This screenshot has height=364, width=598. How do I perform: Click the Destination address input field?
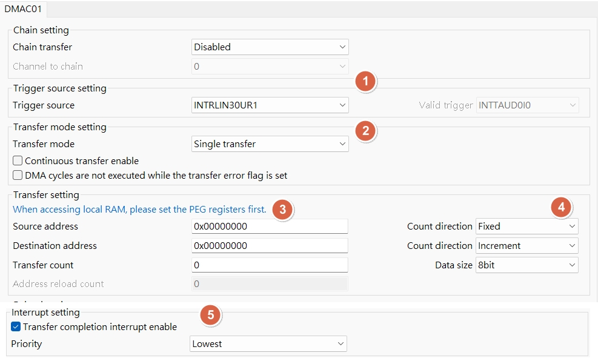tap(269, 246)
